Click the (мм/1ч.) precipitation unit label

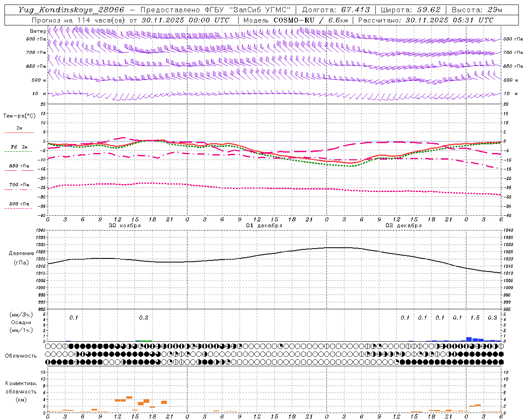(21, 330)
